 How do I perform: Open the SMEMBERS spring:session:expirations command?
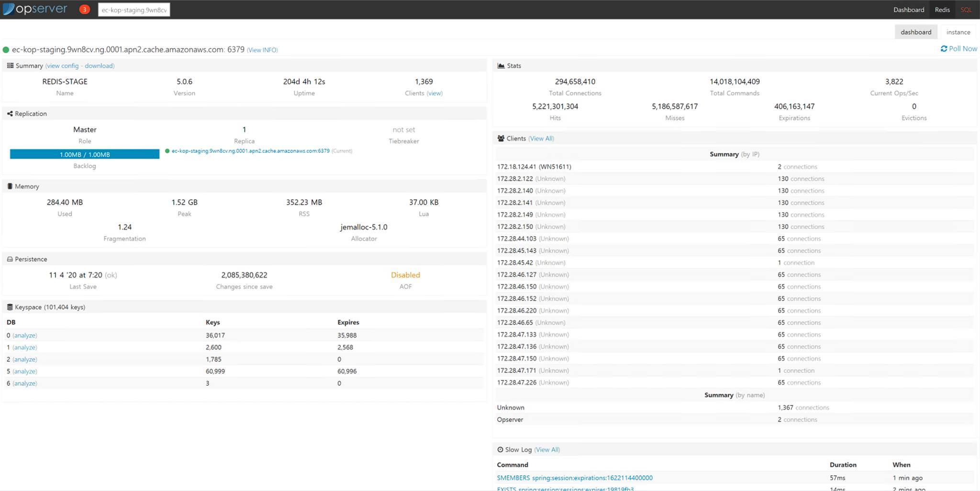click(x=574, y=478)
